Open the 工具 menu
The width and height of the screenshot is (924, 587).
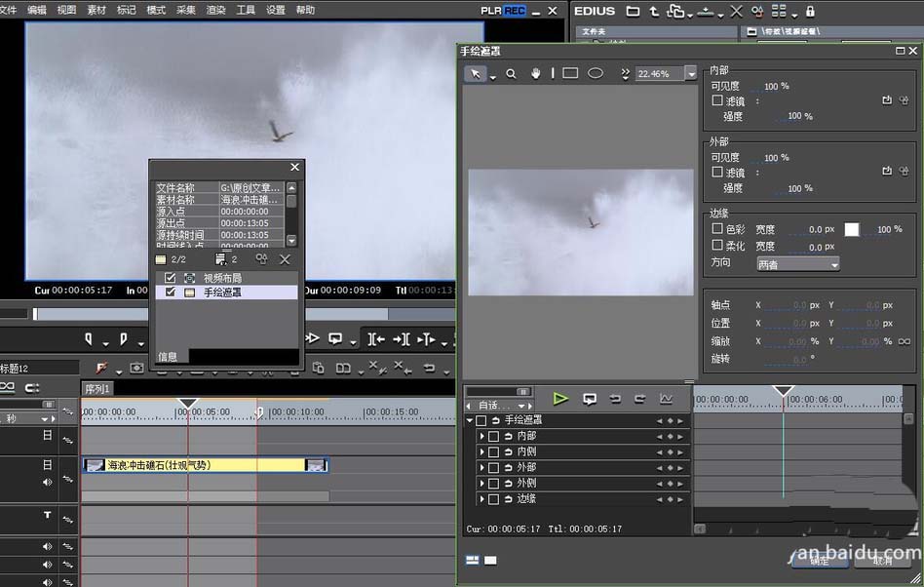click(246, 10)
